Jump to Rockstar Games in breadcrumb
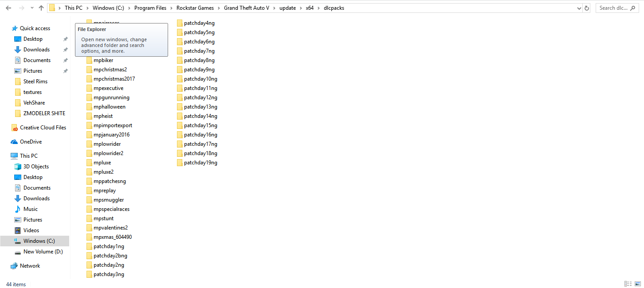Viewport: 644px width, 288px height. point(195,8)
